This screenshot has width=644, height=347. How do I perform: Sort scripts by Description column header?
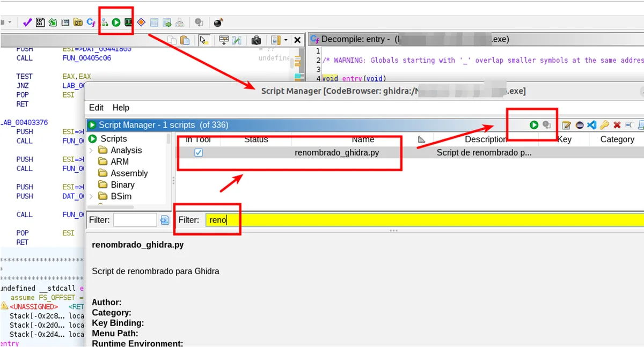(486, 139)
